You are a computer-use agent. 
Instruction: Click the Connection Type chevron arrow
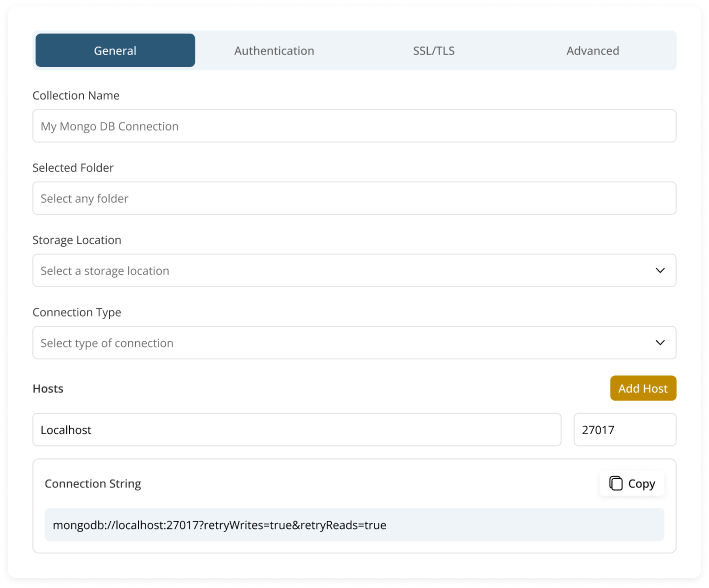tap(660, 343)
